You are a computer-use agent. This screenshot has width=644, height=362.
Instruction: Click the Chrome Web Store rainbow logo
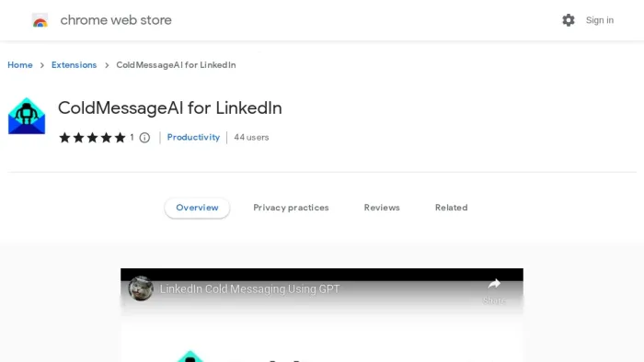pos(40,20)
